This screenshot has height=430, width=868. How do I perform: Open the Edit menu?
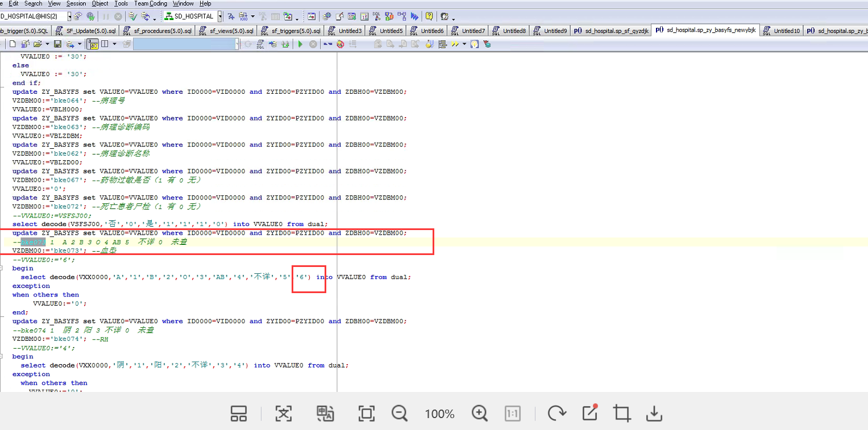tap(14, 3)
